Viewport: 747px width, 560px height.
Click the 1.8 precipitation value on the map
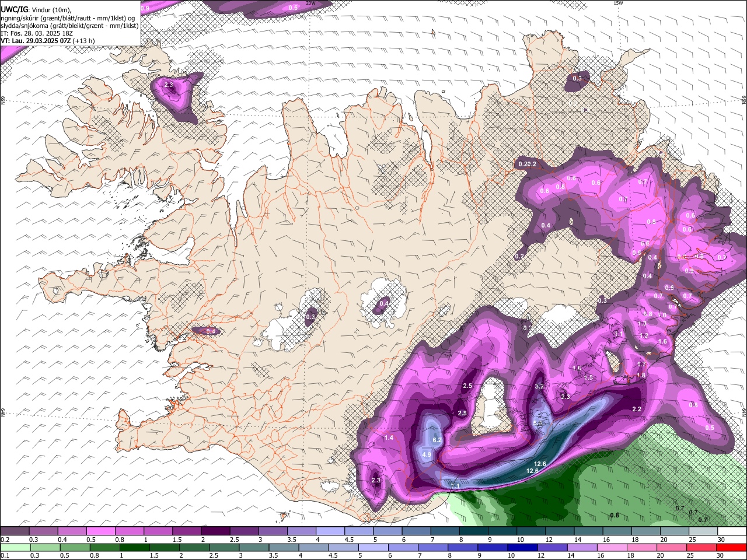tap(641, 375)
